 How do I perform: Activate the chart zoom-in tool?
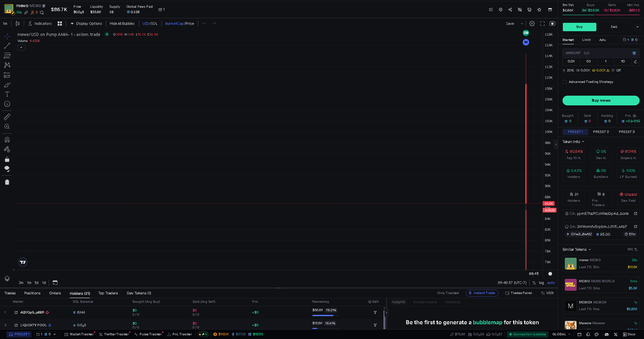(7, 126)
